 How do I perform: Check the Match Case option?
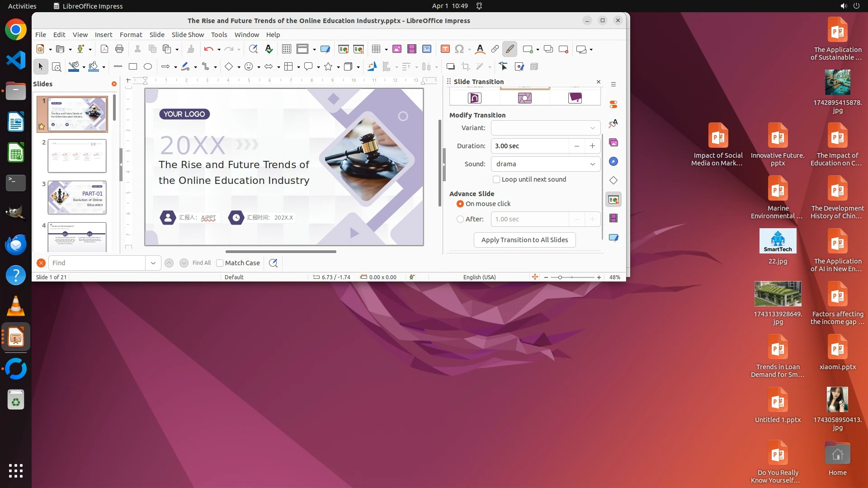coord(220,263)
